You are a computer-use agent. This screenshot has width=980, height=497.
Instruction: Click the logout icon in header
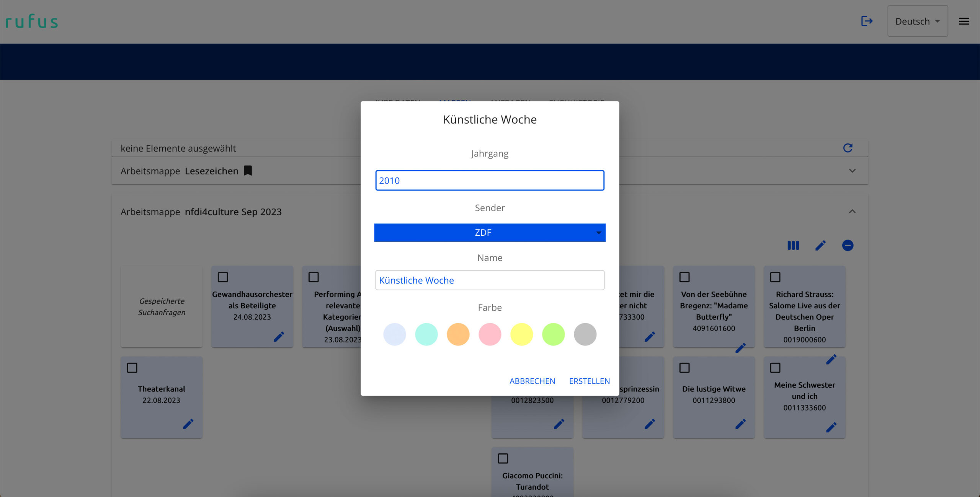pyautogui.click(x=866, y=21)
